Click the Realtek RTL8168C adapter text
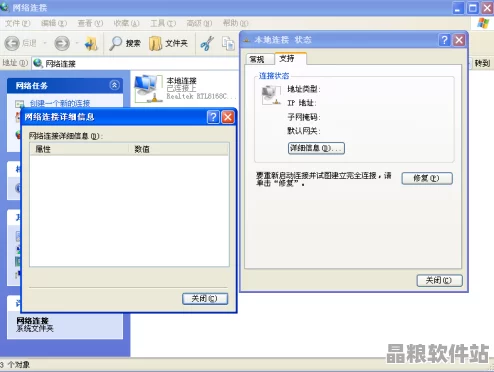Viewport: 494px width, 372px height. pos(201,96)
